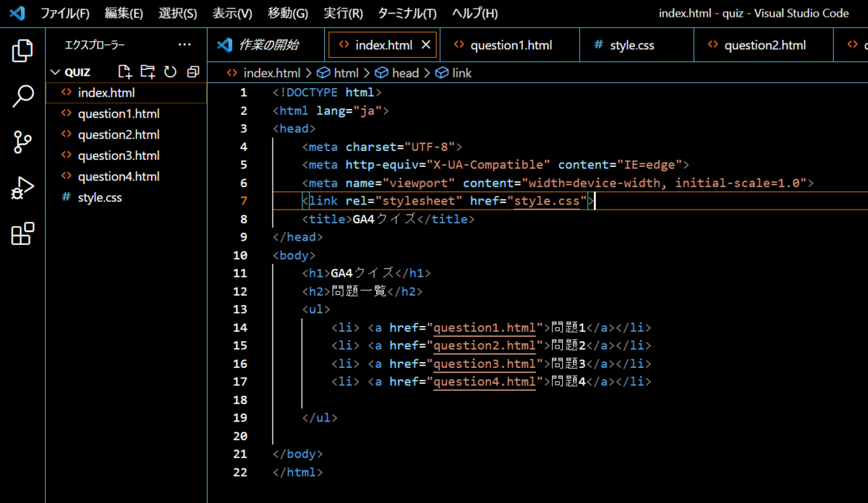Image resolution: width=868 pixels, height=503 pixels.
Task: Open the 実行(R) menu
Action: pyautogui.click(x=343, y=13)
